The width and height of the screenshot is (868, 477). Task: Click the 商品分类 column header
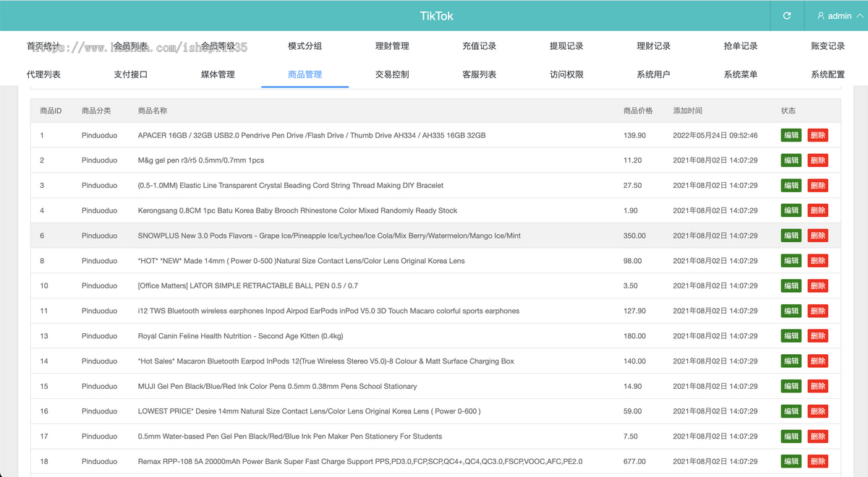pos(96,111)
